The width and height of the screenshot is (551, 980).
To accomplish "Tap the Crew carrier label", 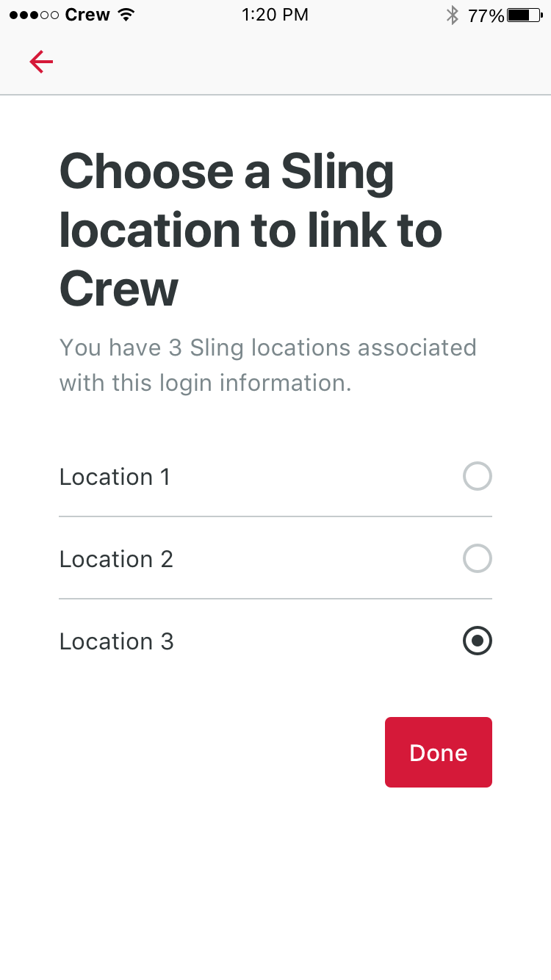I will click(87, 14).
